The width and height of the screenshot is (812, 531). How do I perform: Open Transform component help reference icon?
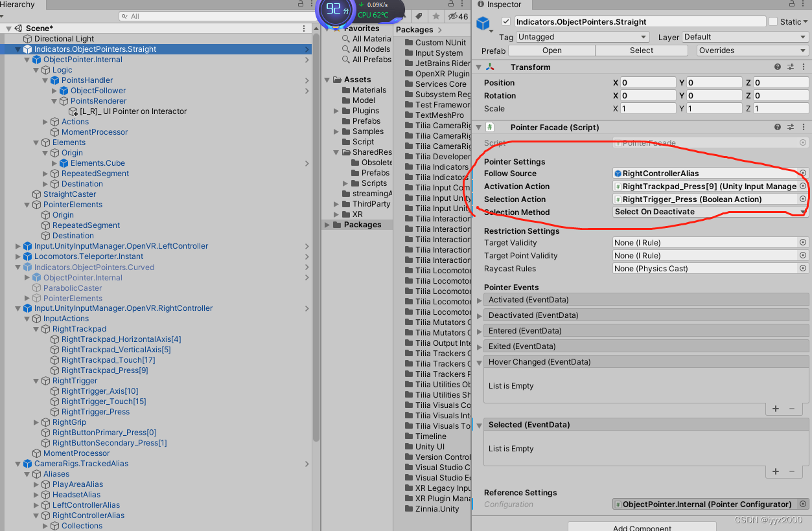[778, 67]
